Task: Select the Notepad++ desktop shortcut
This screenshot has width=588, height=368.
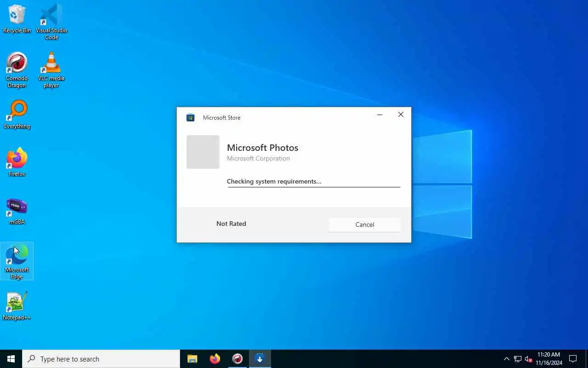Action: click(17, 306)
